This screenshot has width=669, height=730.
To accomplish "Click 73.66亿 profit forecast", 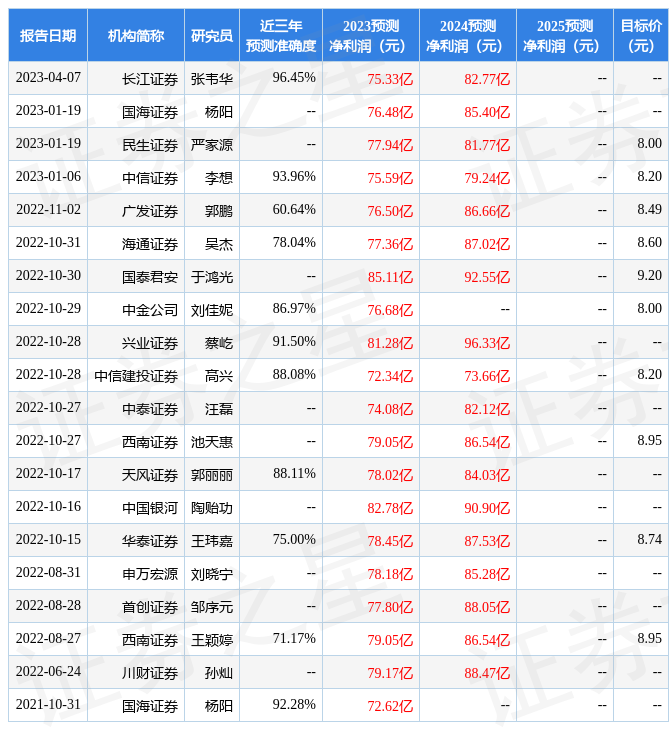I will pos(487,376).
